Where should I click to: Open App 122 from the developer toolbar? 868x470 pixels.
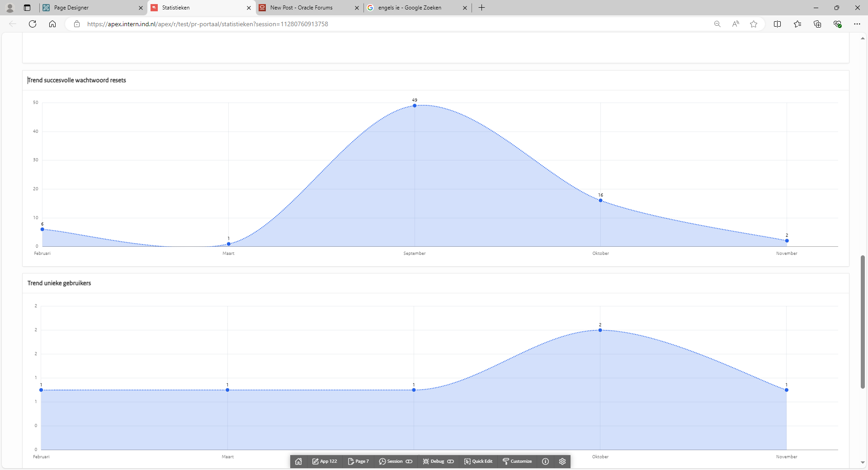325,461
